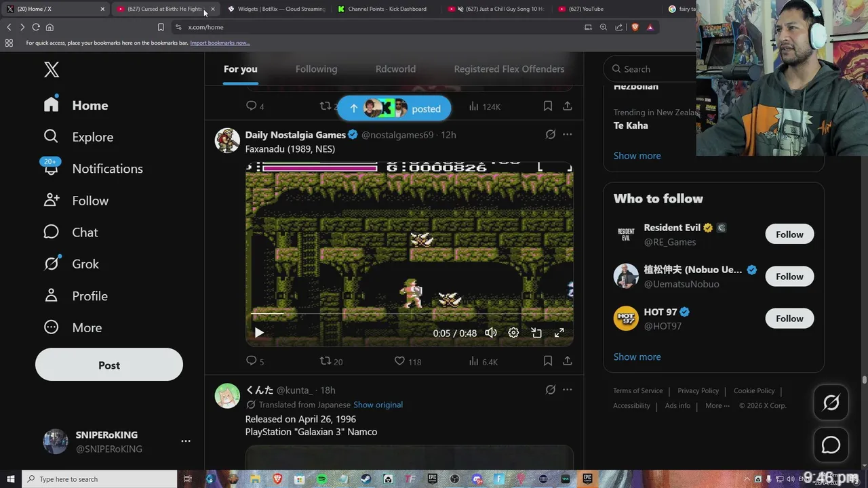Open Faxanadu video settings gear

513,333
